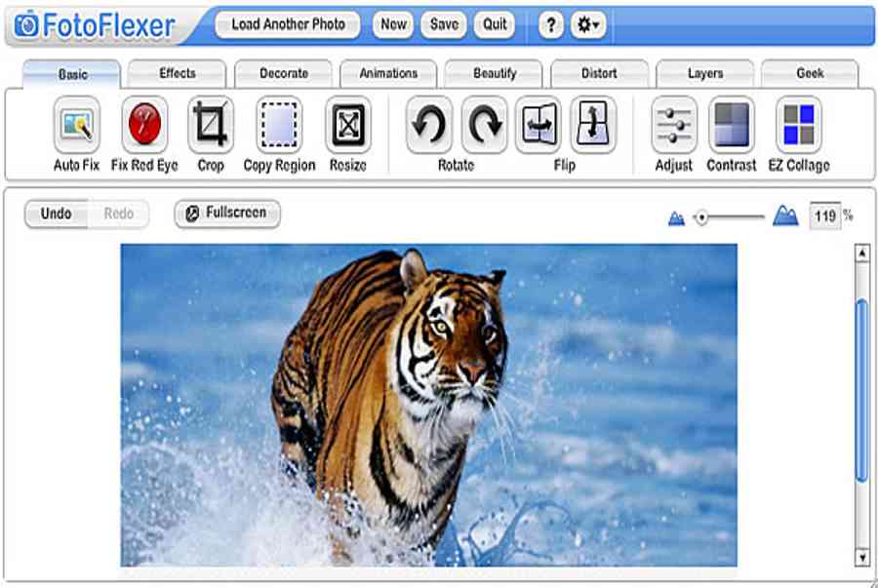Flip the photo horizontally
Screen dimensions: 878x588
tap(539, 124)
